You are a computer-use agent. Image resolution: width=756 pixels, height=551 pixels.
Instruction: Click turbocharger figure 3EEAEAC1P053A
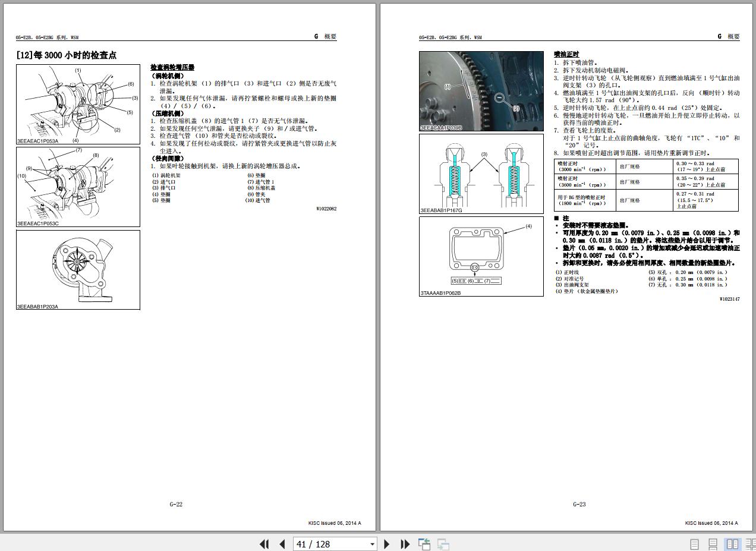click(78, 104)
